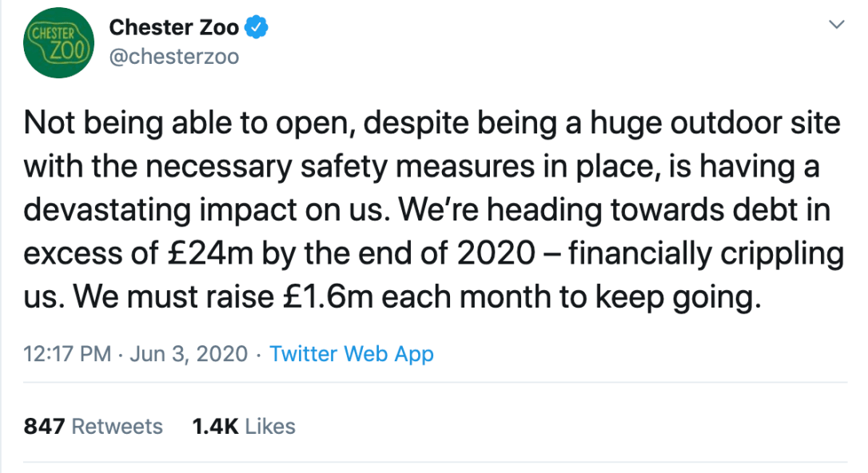Click Chester Zoo header area above the handle
Viewport: 868px width, 473px height.
click(x=173, y=26)
